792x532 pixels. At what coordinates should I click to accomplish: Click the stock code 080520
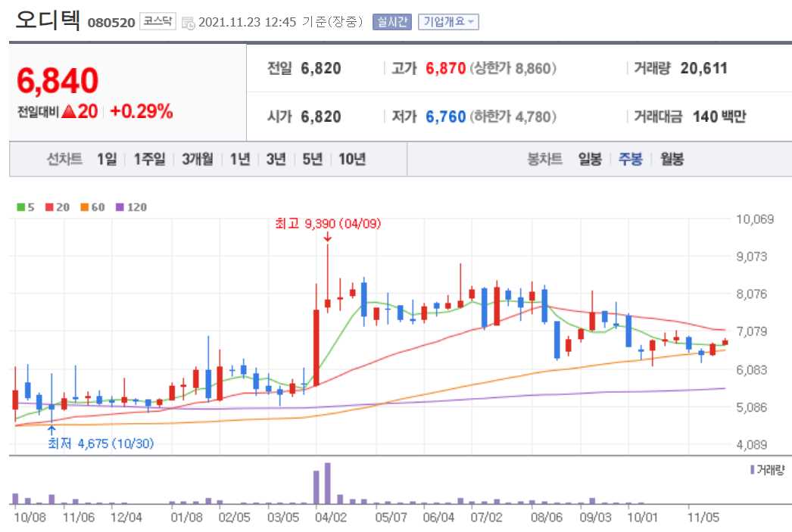click(111, 23)
